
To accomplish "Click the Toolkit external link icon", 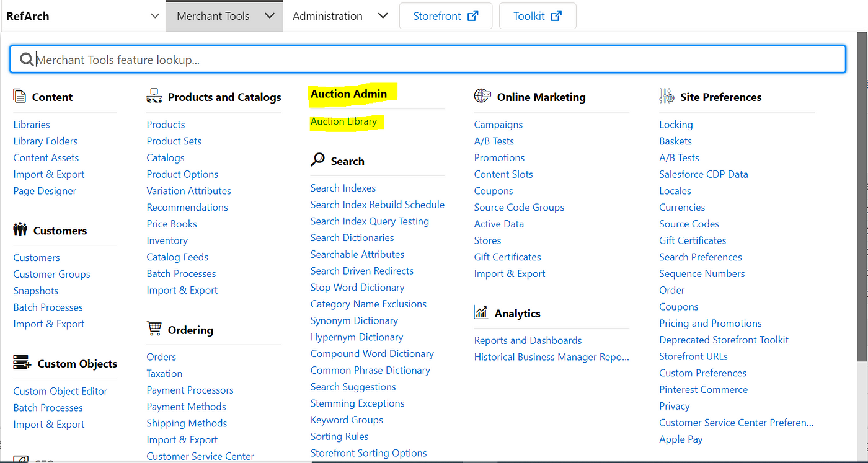I will point(556,16).
